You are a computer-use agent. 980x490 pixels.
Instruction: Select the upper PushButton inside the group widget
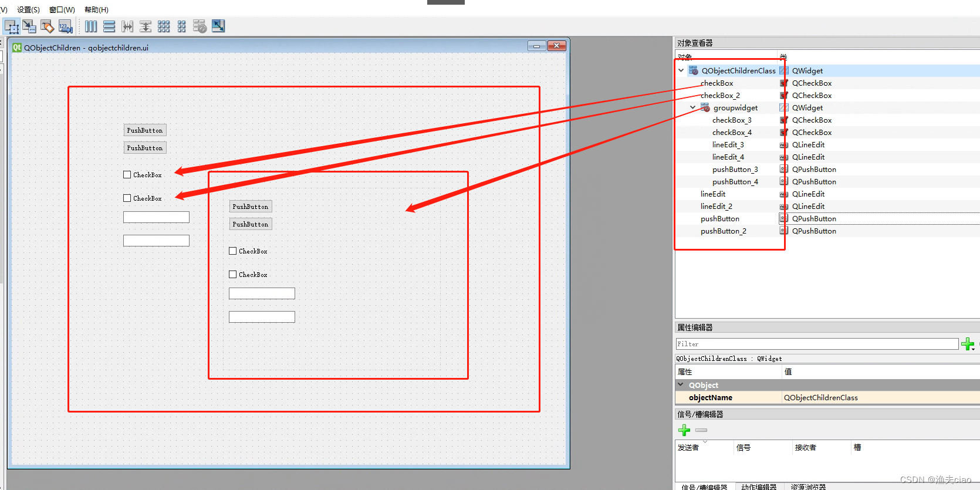251,207
